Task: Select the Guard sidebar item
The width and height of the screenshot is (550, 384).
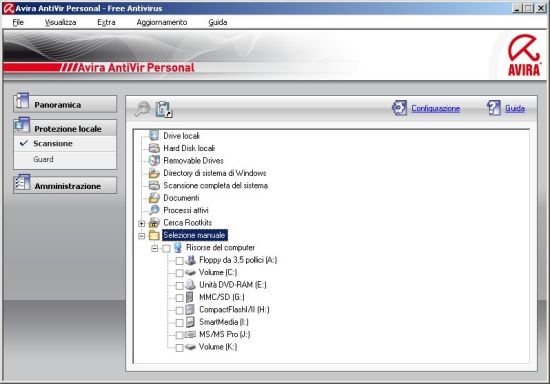Action: coord(65,159)
